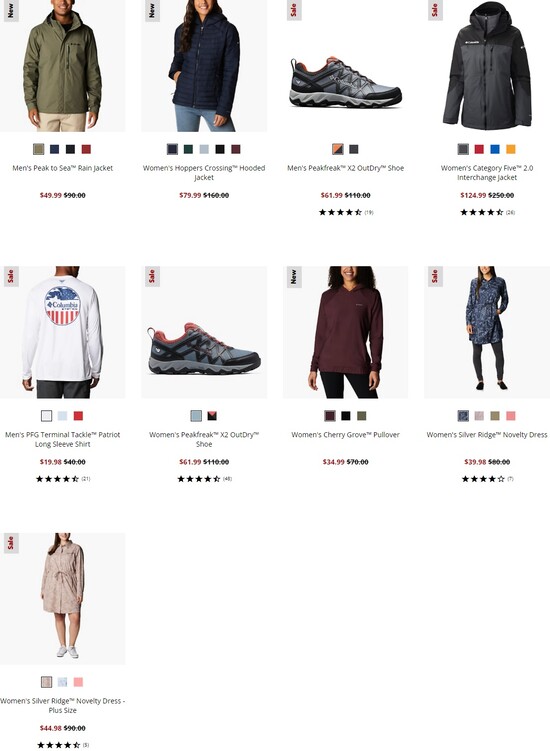Open Men's Peak to Sea Rain Jacket product link

63,168
